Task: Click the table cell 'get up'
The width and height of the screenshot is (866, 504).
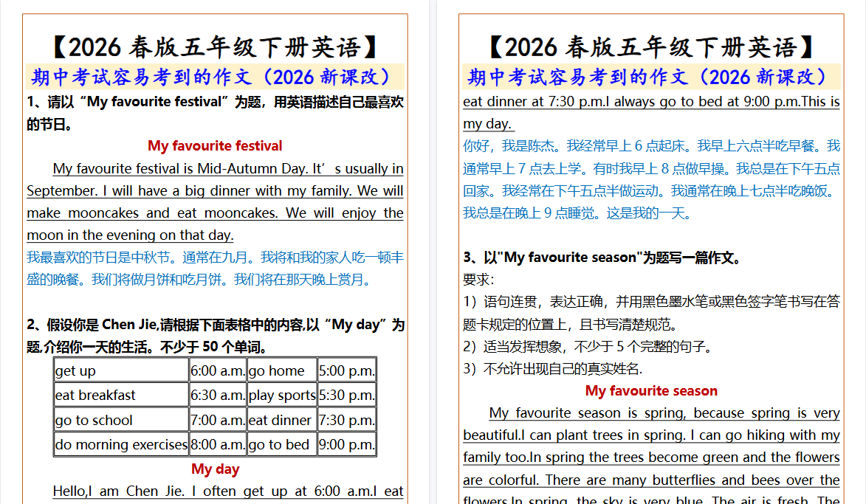Action: (121, 370)
